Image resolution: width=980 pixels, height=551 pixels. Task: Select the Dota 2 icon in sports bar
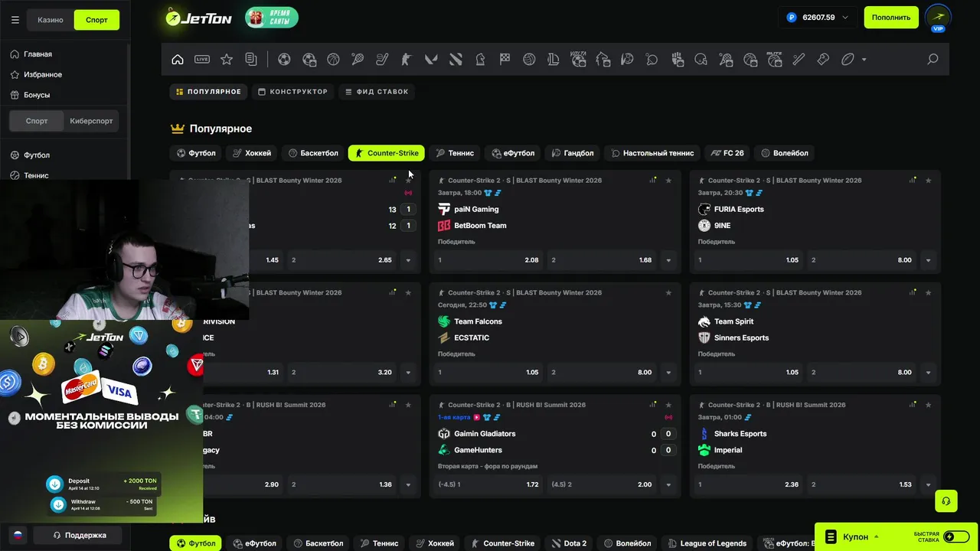(x=456, y=59)
